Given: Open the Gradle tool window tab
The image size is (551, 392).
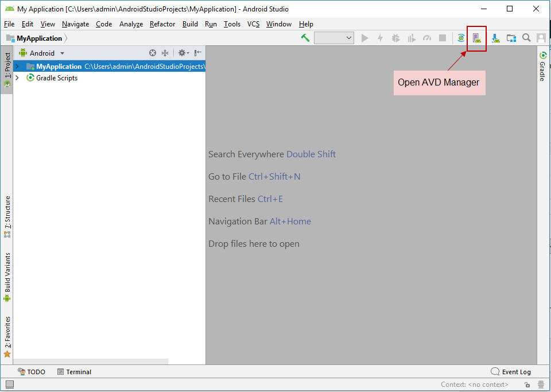Looking at the screenshot, I should [543, 67].
